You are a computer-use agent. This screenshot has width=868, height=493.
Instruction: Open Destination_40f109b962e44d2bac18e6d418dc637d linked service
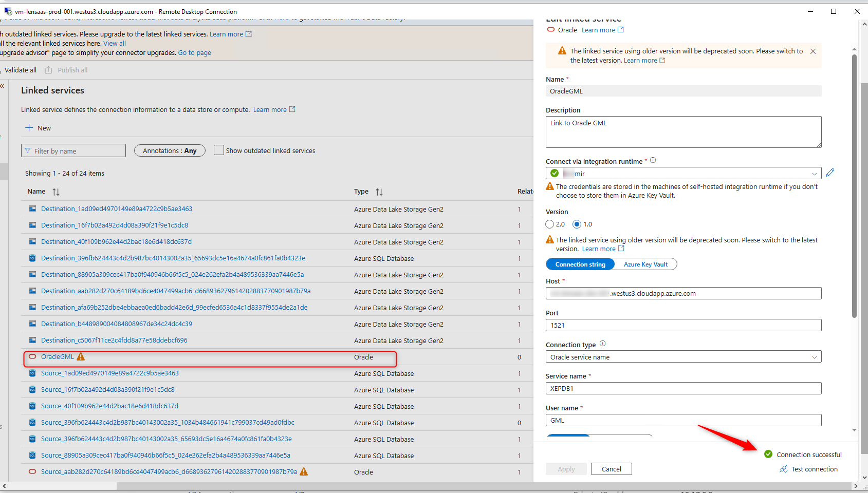click(116, 241)
